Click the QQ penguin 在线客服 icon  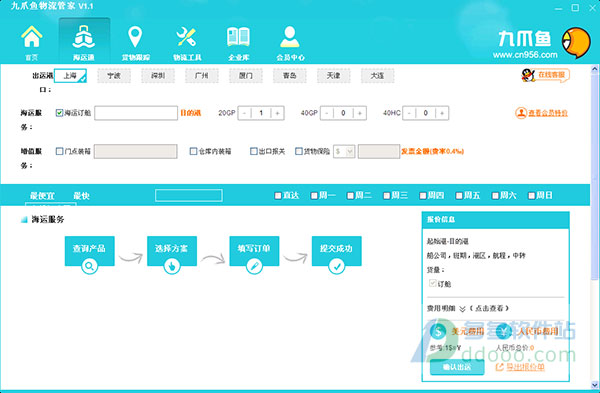tap(528, 75)
